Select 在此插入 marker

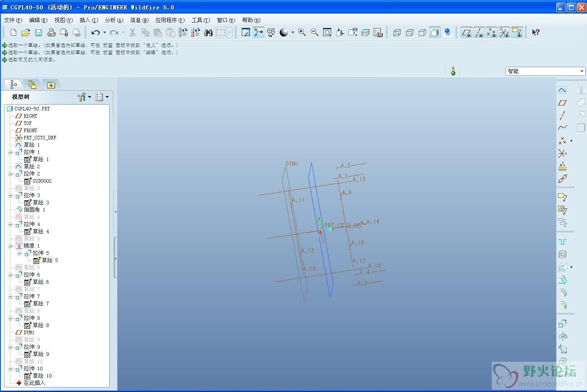click(x=31, y=383)
